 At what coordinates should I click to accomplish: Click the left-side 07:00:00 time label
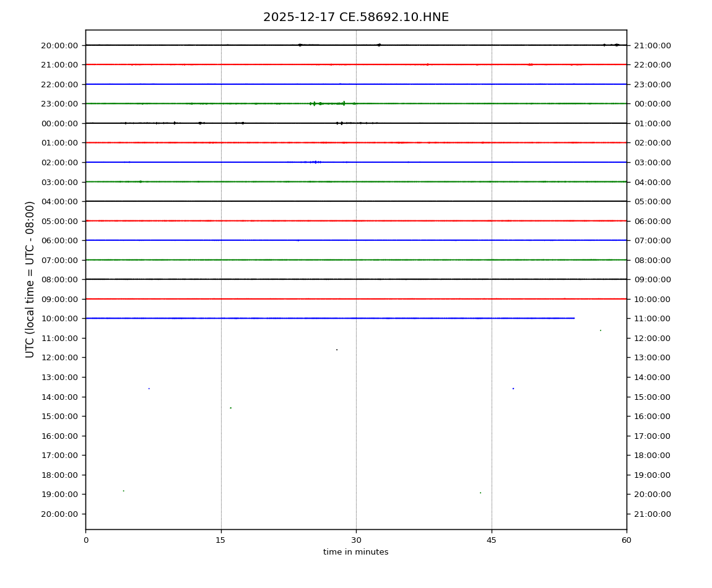[59, 261]
